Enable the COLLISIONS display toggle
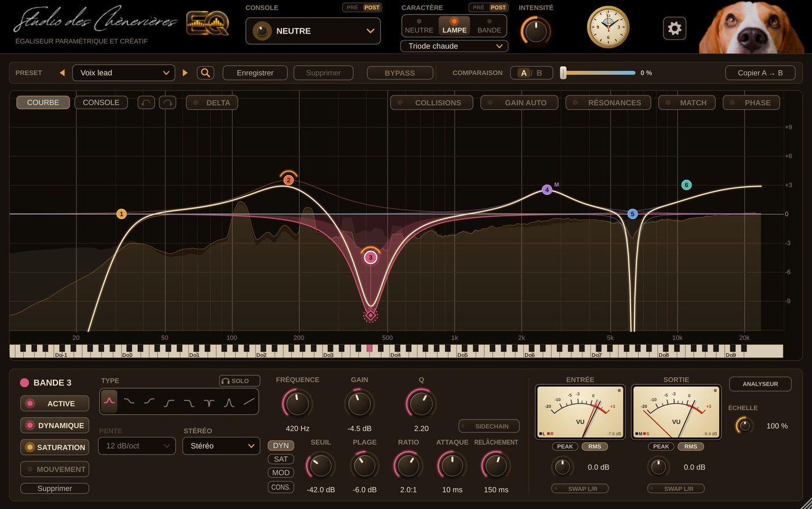Image resolution: width=812 pixels, height=509 pixels. (432, 103)
